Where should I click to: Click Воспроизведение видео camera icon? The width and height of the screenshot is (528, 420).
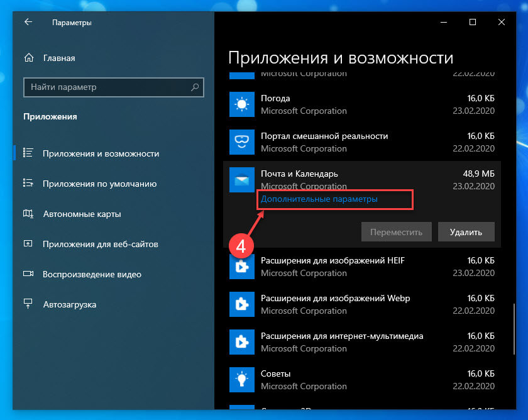click(28, 274)
